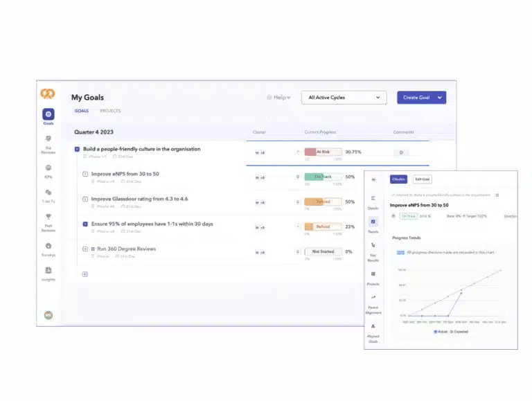532x401 pixels.
Task: Click the owner avatars in the Improve eNPS row
Action: pyautogui.click(x=260, y=178)
